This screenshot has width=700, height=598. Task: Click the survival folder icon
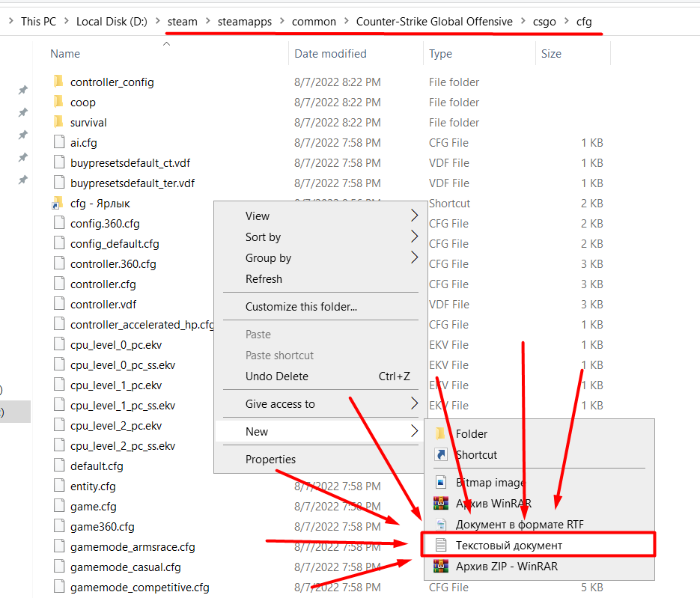click(x=58, y=121)
